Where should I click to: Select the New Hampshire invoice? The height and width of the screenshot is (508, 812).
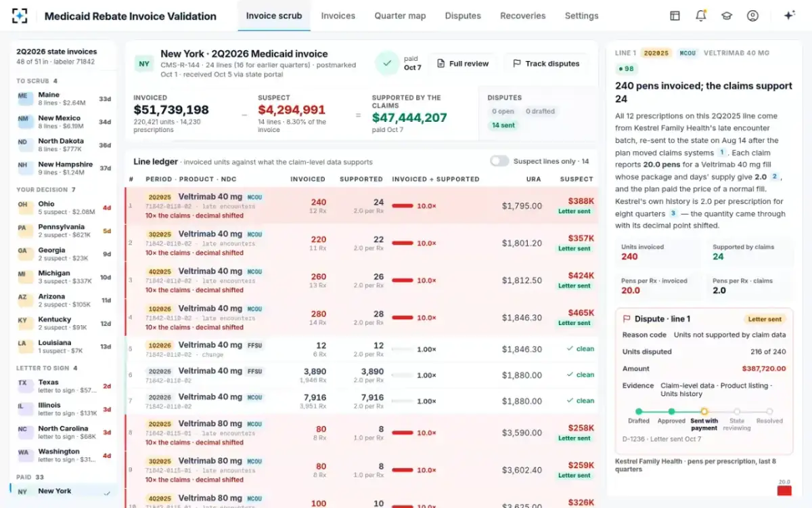[64, 168]
